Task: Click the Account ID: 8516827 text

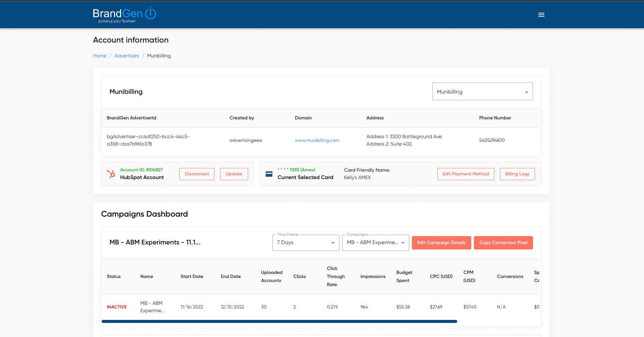Action: click(x=142, y=170)
